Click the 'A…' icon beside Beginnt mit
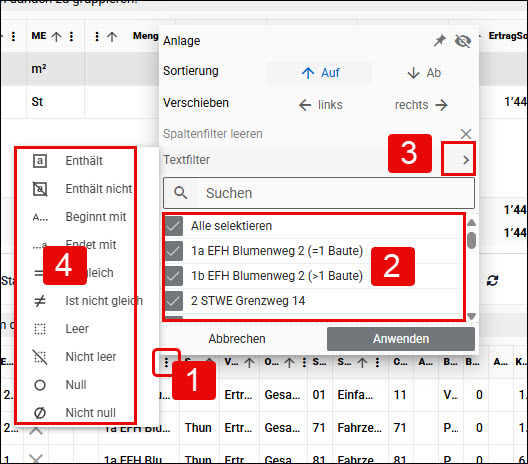The image size is (528, 464). coord(40,218)
